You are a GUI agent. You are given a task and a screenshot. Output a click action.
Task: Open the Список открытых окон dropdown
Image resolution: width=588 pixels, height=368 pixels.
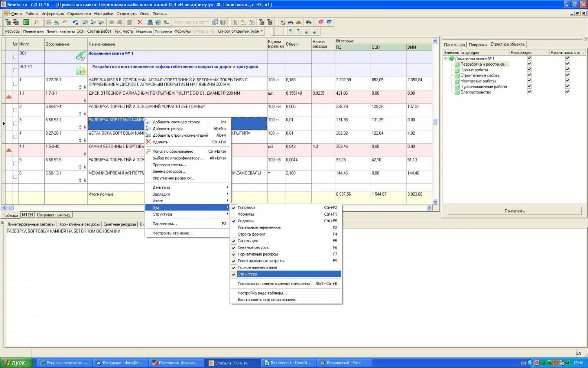pyautogui.click(x=240, y=31)
